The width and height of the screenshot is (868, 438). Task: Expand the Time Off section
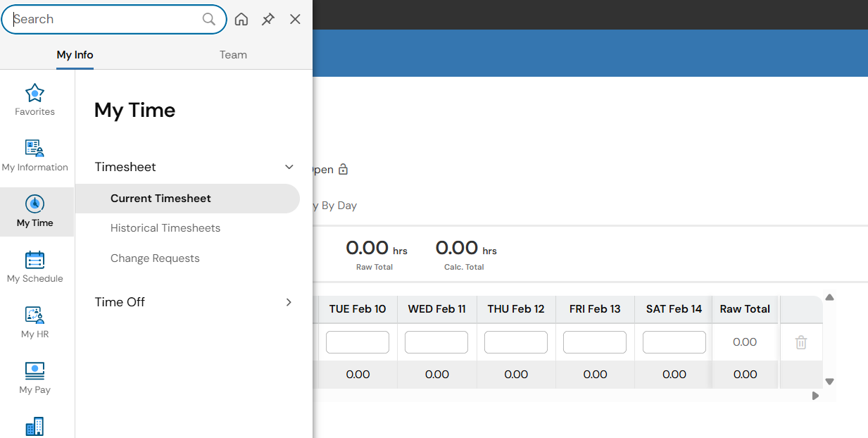pyautogui.click(x=289, y=302)
